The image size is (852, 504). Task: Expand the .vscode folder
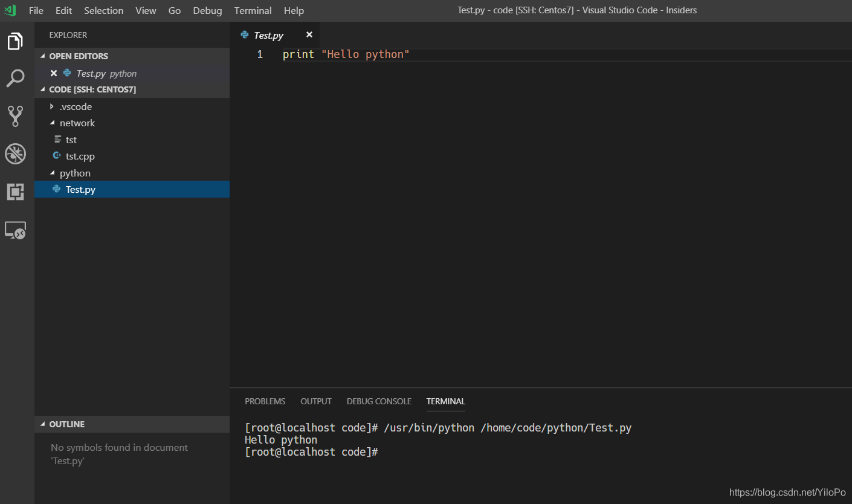coord(52,106)
